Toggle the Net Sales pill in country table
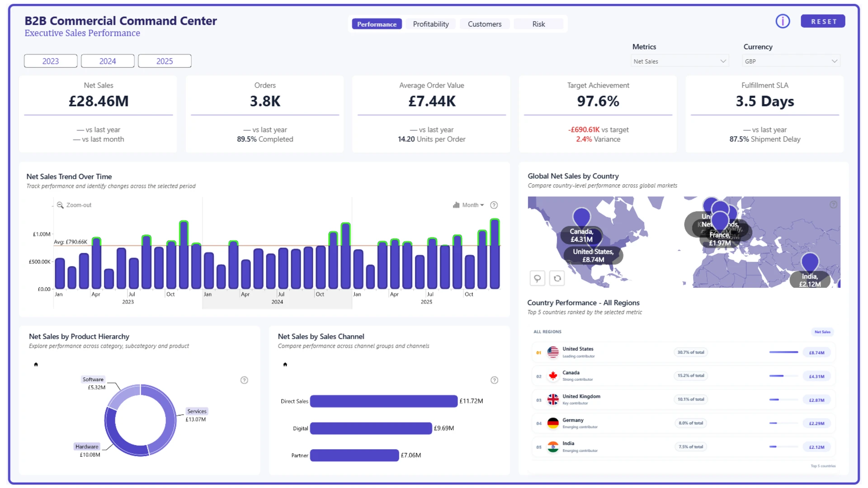Screen dimensions: 868x488 [x=822, y=332]
